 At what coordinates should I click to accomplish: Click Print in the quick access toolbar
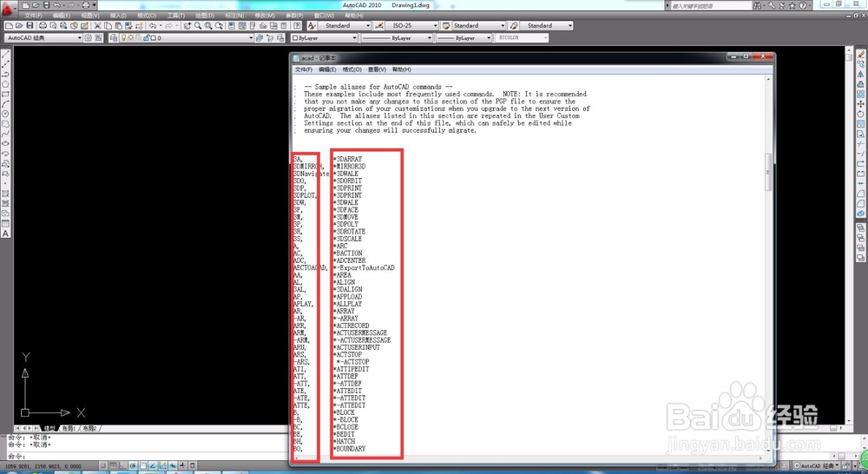coord(86,5)
